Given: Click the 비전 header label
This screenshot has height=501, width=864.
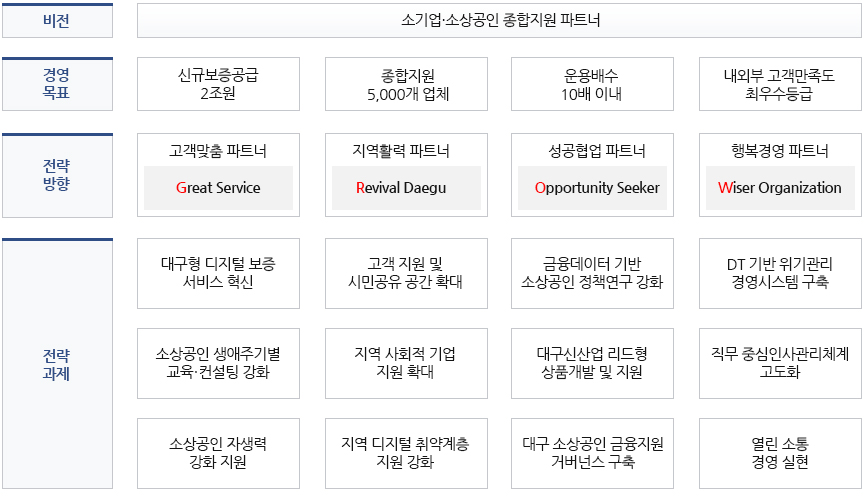Looking at the screenshot, I should (57, 21).
